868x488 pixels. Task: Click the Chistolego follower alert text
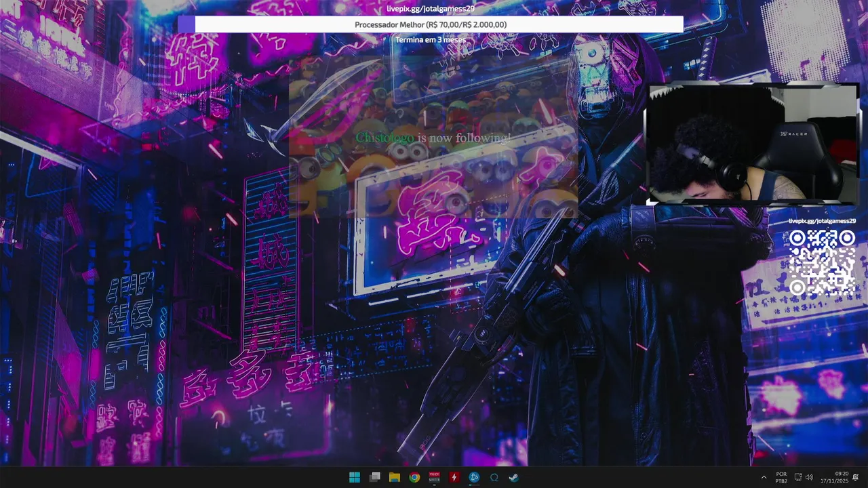click(433, 138)
